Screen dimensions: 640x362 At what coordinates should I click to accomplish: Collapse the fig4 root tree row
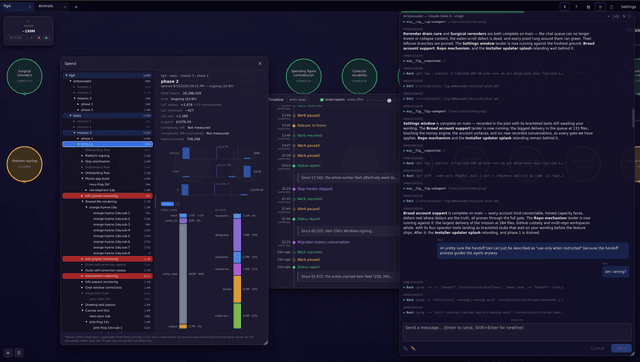(67, 76)
